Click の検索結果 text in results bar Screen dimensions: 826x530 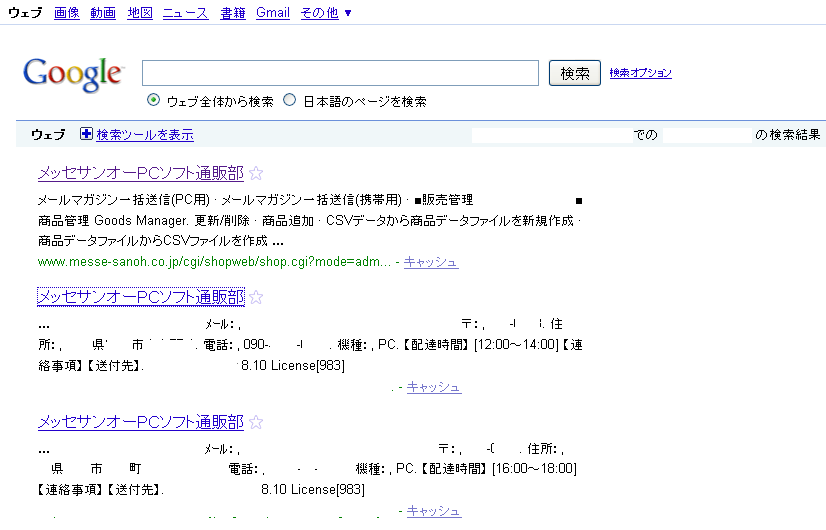[x=788, y=135]
